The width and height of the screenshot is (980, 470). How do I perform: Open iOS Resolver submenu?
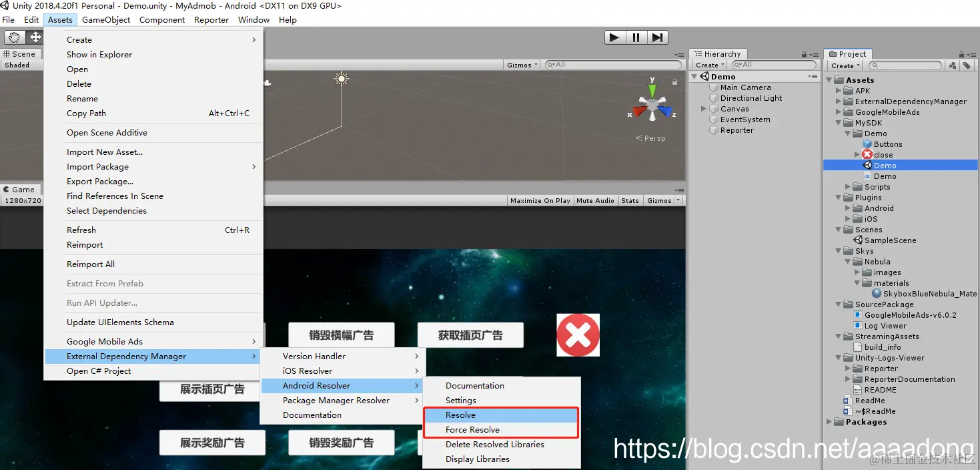(x=341, y=371)
